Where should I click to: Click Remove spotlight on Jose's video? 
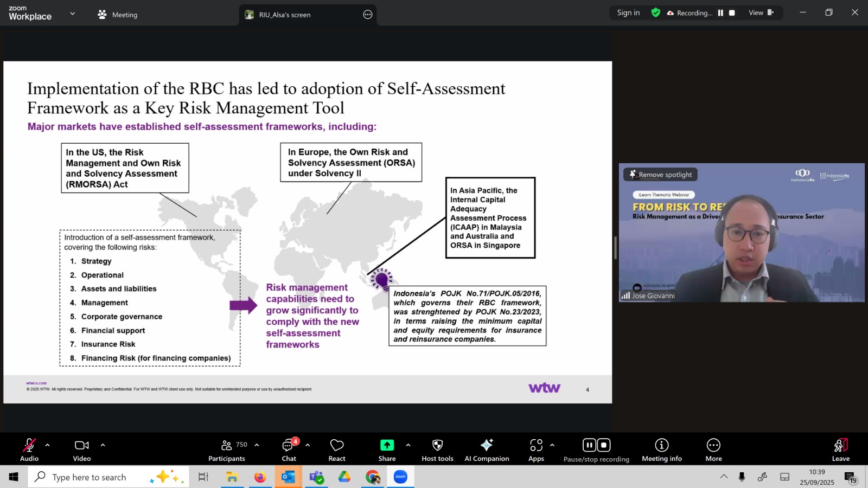(660, 175)
